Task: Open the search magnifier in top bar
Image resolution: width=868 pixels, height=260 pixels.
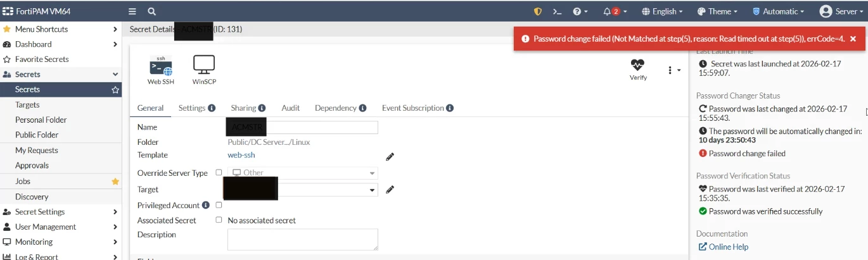Action: [x=152, y=11]
